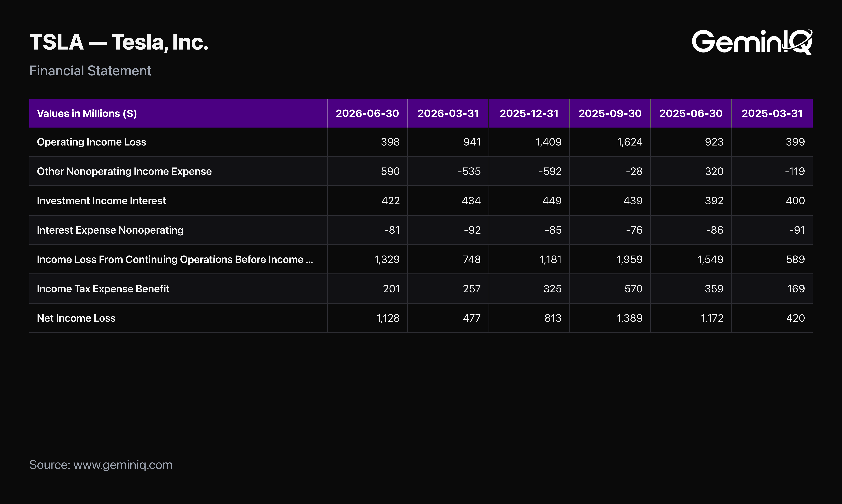Click Income Loss From Continuing Operations label
Screen dimensions: 842x504
[x=175, y=259]
